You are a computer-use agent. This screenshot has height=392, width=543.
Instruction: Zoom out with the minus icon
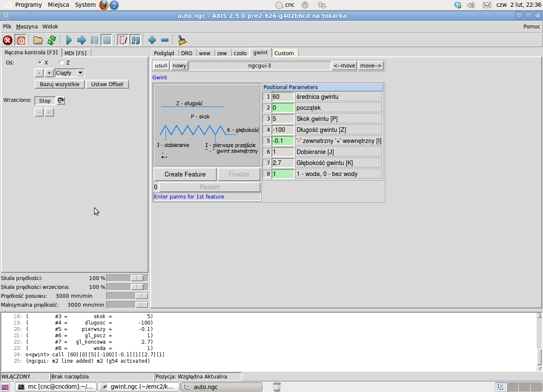165,40
